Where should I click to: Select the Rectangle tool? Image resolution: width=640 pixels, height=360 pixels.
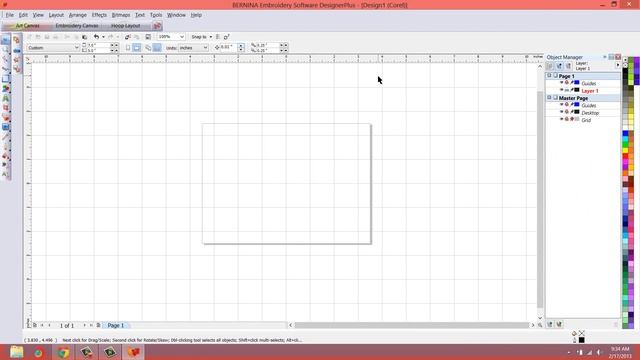pos(5,78)
